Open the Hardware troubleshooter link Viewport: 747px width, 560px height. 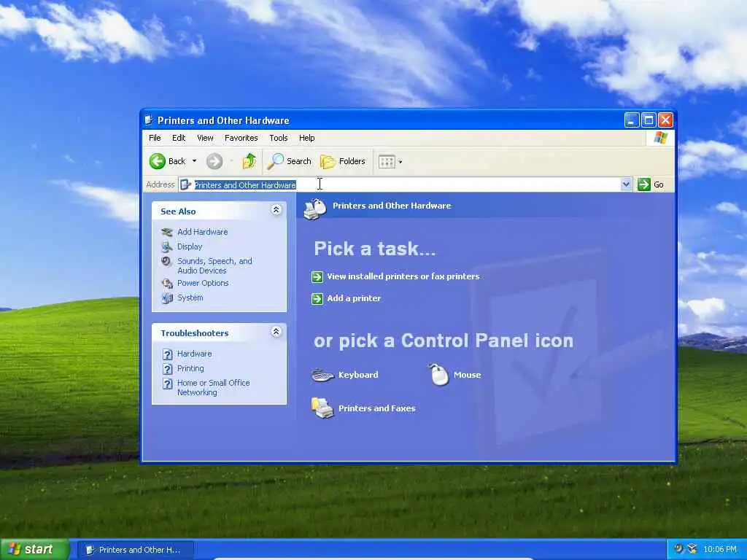click(x=194, y=354)
